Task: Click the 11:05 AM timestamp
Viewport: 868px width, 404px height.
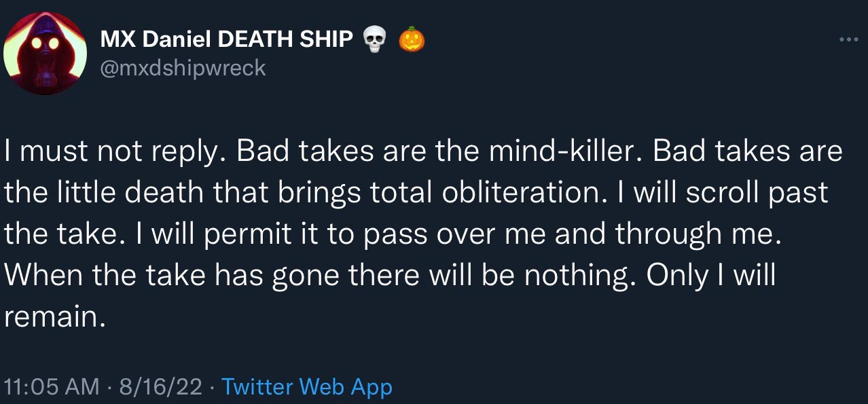Action: [x=52, y=387]
